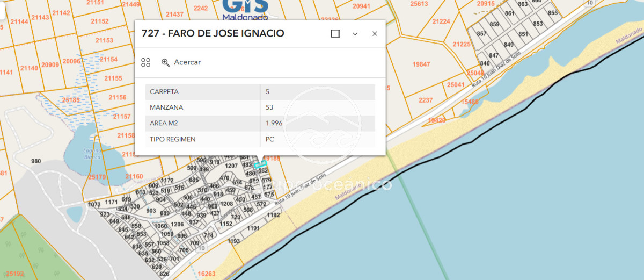
Task: Select block 980 on the map
Action: click(36, 161)
